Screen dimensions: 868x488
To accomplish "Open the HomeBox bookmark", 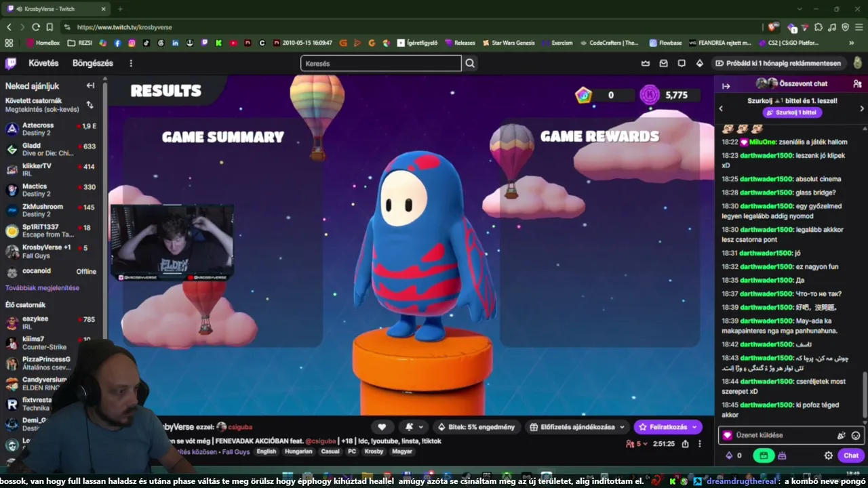I will coord(43,43).
